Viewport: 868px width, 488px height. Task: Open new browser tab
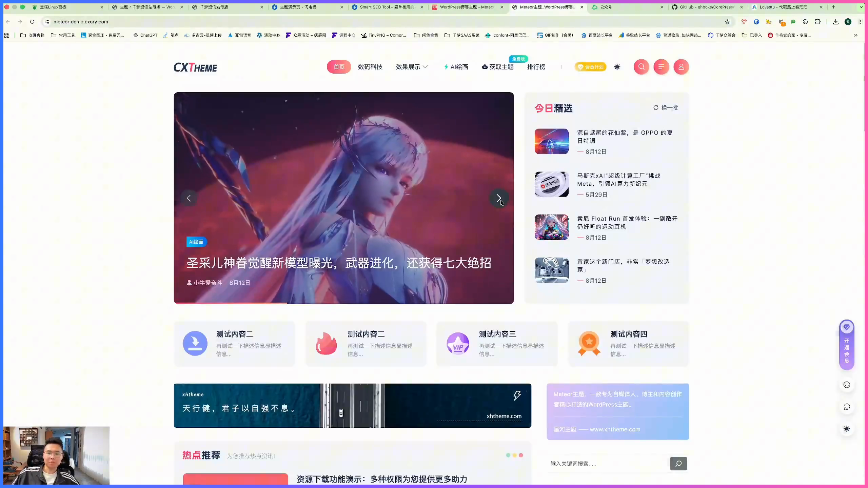[833, 7]
